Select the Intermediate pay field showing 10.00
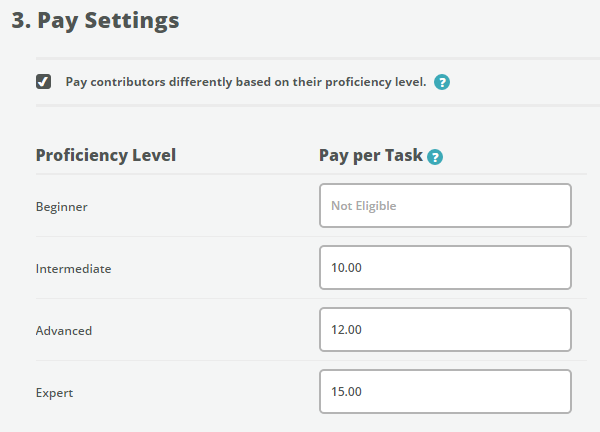The width and height of the screenshot is (600, 432). click(x=445, y=267)
